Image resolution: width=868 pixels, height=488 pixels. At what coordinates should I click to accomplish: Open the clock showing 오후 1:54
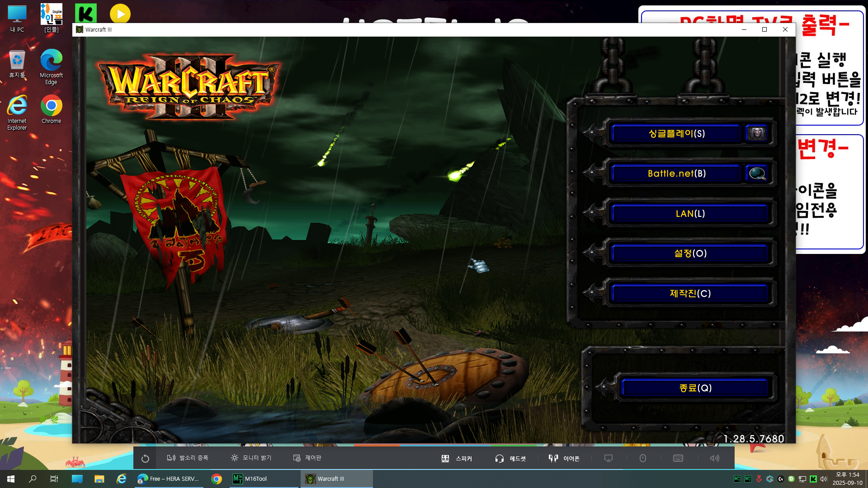coord(847,479)
